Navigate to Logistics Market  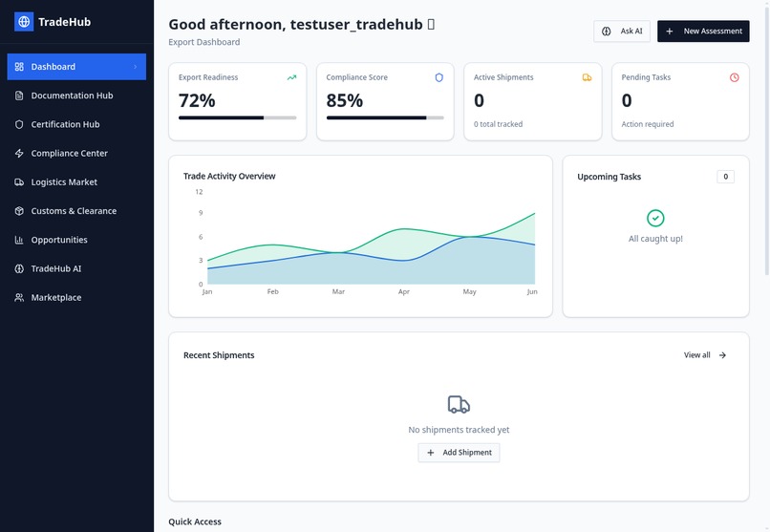(x=76, y=182)
